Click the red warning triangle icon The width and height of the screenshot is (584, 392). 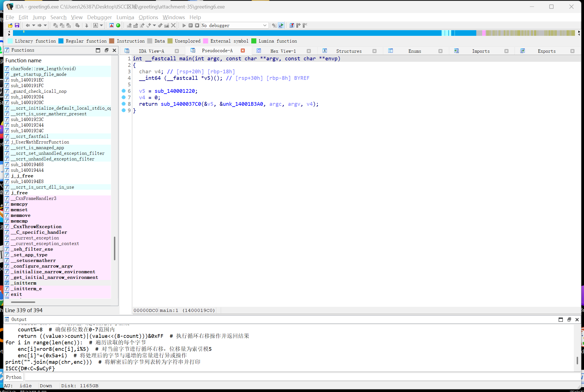click(x=112, y=25)
